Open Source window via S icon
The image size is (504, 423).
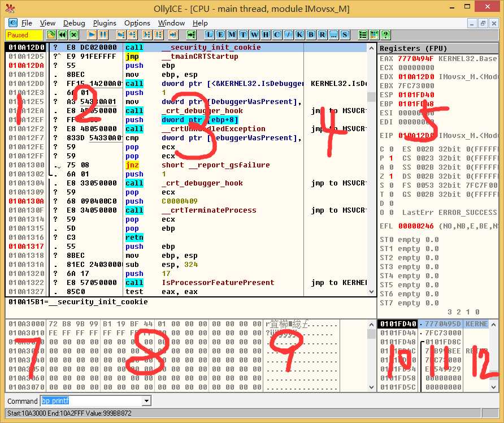[345, 34]
